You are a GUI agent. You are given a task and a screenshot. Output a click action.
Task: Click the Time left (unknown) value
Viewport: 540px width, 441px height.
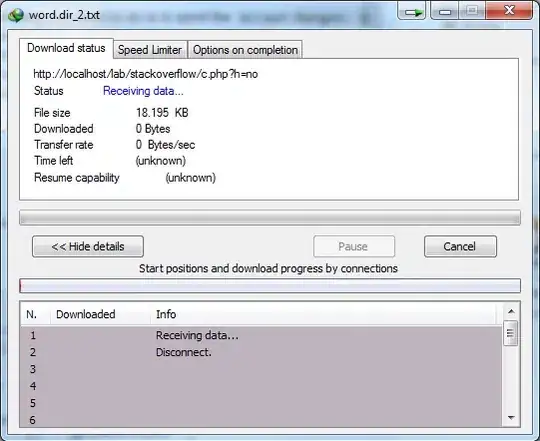161,160
